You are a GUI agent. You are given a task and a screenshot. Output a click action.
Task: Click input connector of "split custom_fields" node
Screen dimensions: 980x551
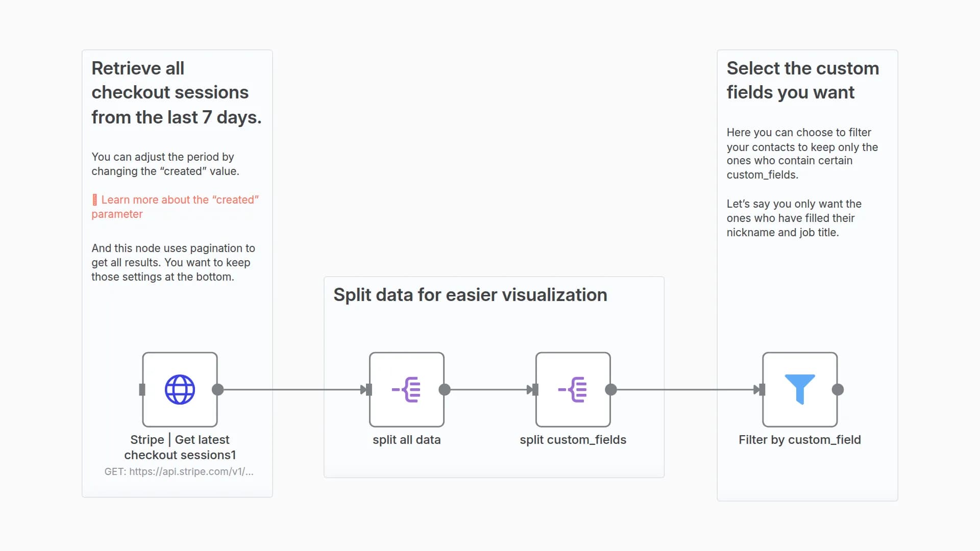pyautogui.click(x=535, y=390)
